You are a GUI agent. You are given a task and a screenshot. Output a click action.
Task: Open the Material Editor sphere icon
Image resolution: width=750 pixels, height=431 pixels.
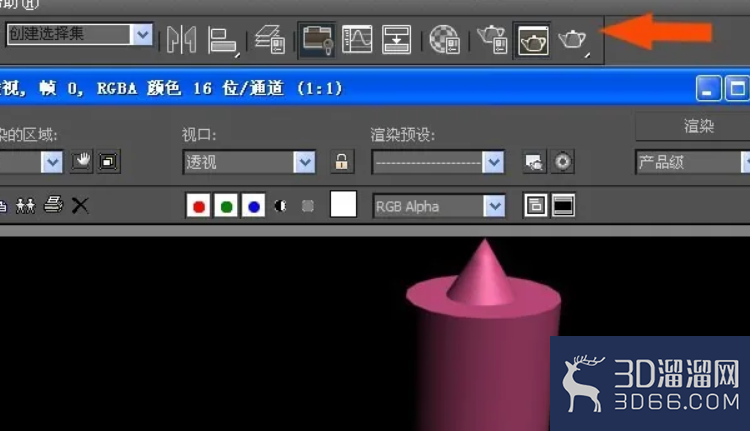[444, 39]
